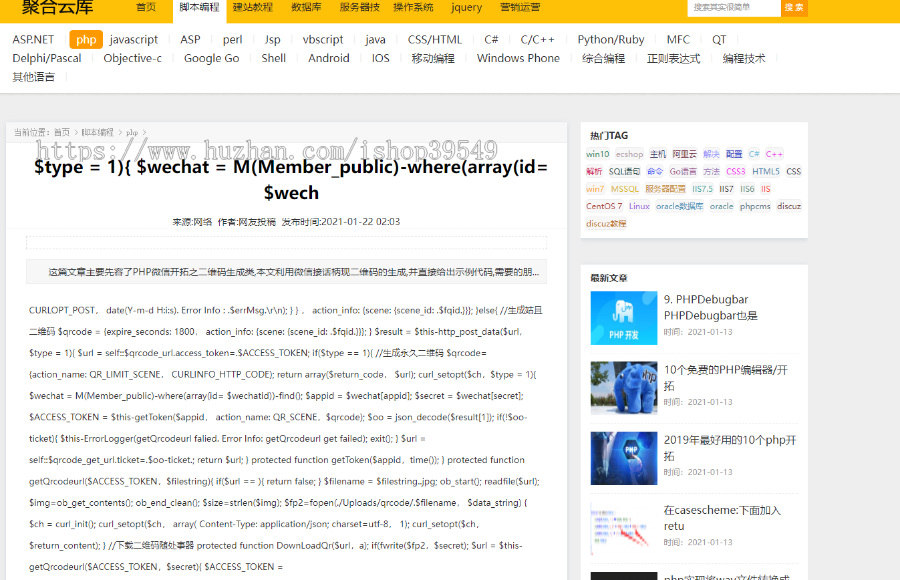Image resolution: width=900 pixels, height=580 pixels.
Task: Click the 聚合云库 site logo
Action: click(57, 7)
